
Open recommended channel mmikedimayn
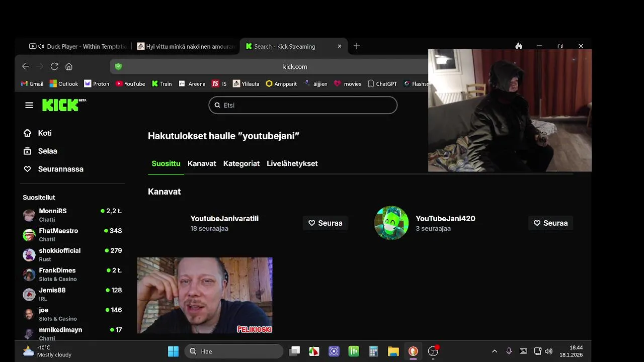click(x=72, y=333)
